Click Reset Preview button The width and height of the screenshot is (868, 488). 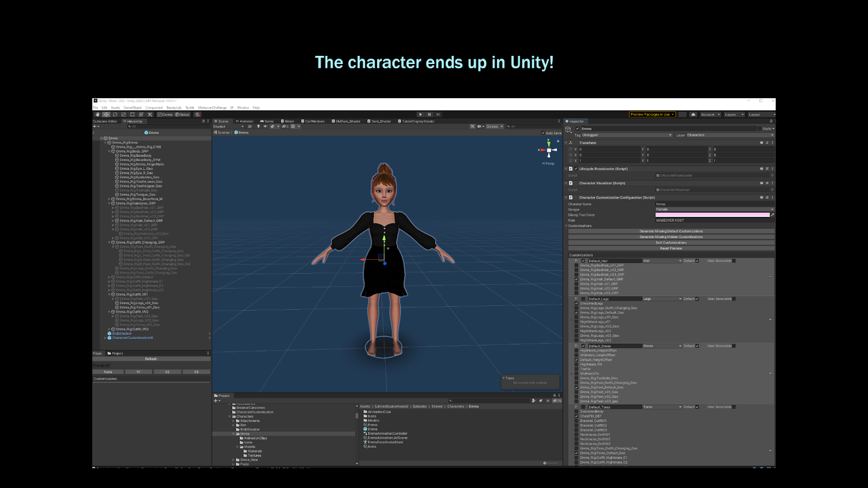tap(671, 248)
